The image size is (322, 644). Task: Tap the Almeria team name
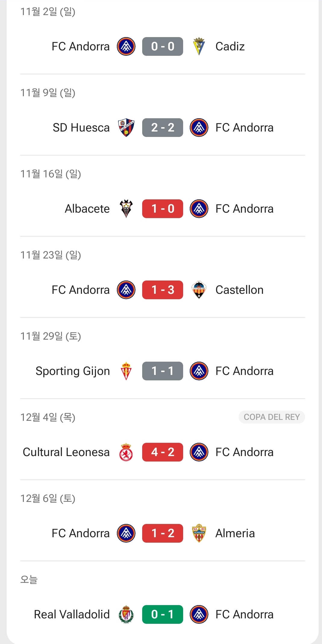pyautogui.click(x=235, y=533)
